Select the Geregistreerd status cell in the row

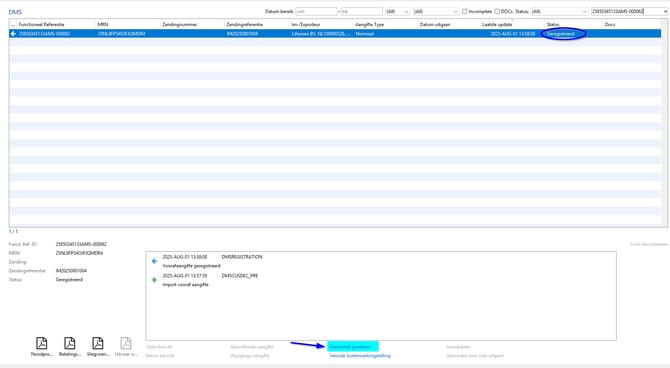561,33
